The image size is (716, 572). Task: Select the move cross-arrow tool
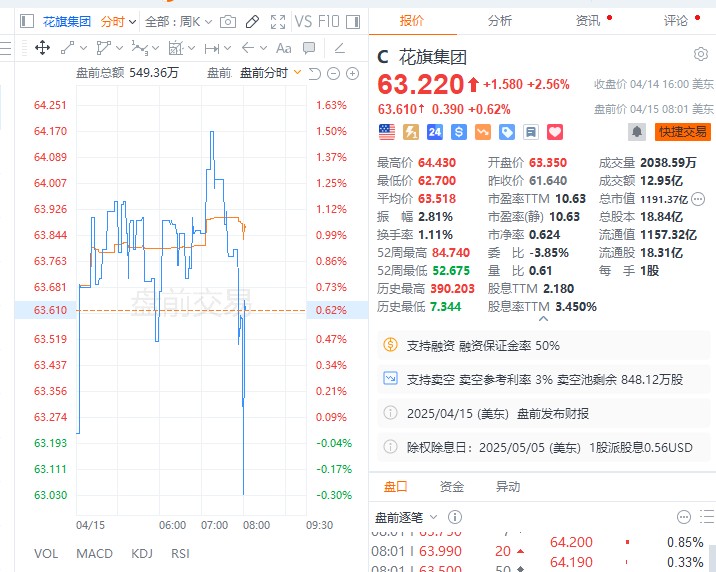click(42, 47)
